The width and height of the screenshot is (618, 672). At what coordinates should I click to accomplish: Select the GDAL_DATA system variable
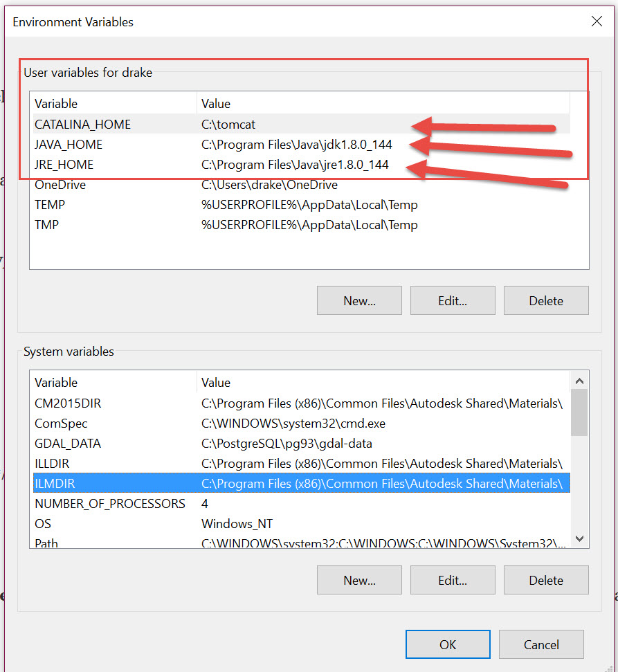pos(66,444)
